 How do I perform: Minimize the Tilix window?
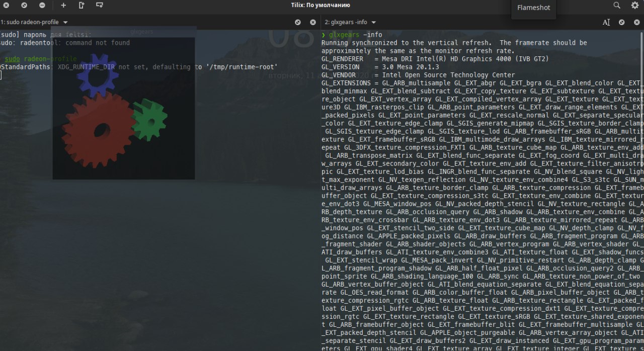(x=42, y=6)
